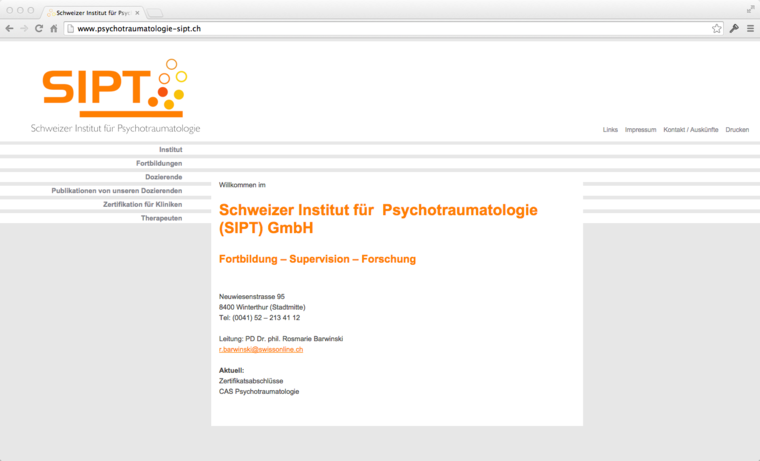Reload the page with the refresh icon
Viewport: 760px width, 461px height.
tap(39, 29)
